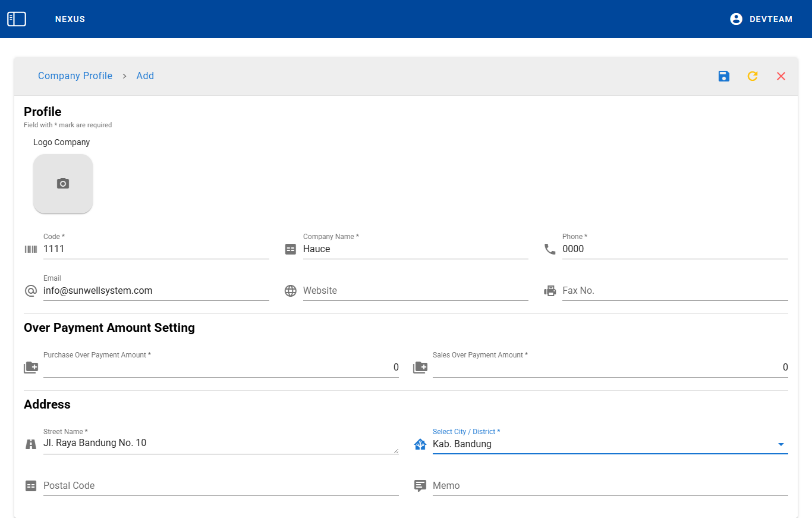Image resolution: width=812 pixels, height=518 pixels.
Task: Open the Company Profile breadcrumb link
Action: click(x=75, y=76)
